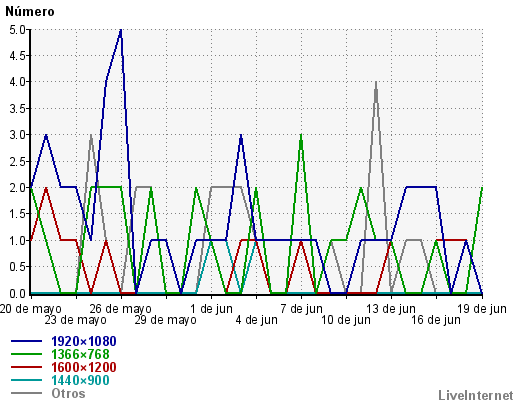Click the 4.5 y-axis value
The height and width of the screenshot is (405, 520).
tap(18, 56)
